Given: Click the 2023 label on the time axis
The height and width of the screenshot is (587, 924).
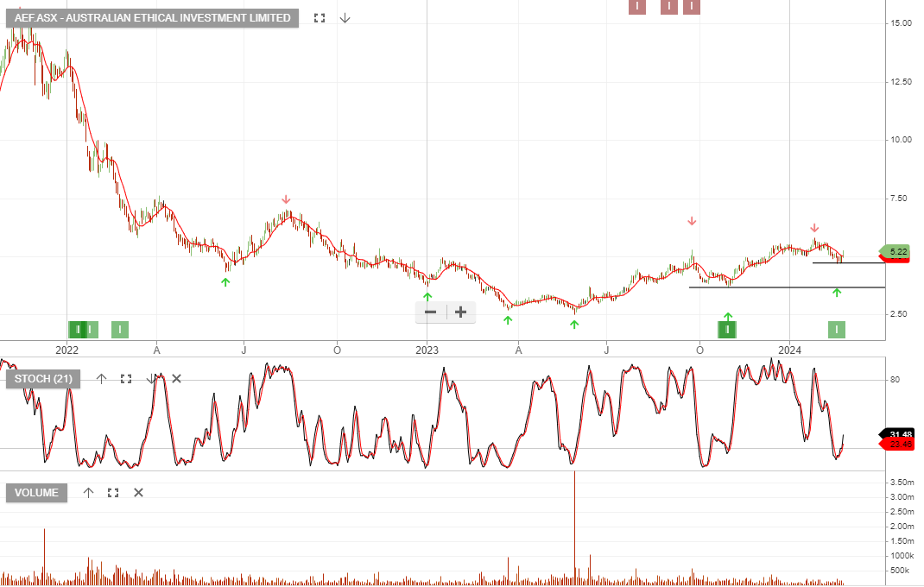Looking at the screenshot, I should pyautogui.click(x=427, y=350).
